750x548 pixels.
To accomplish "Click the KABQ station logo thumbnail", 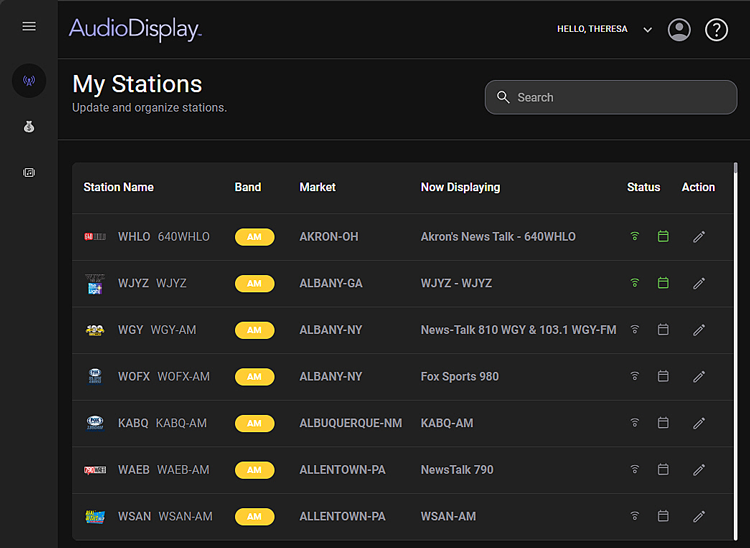I will [95, 423].
